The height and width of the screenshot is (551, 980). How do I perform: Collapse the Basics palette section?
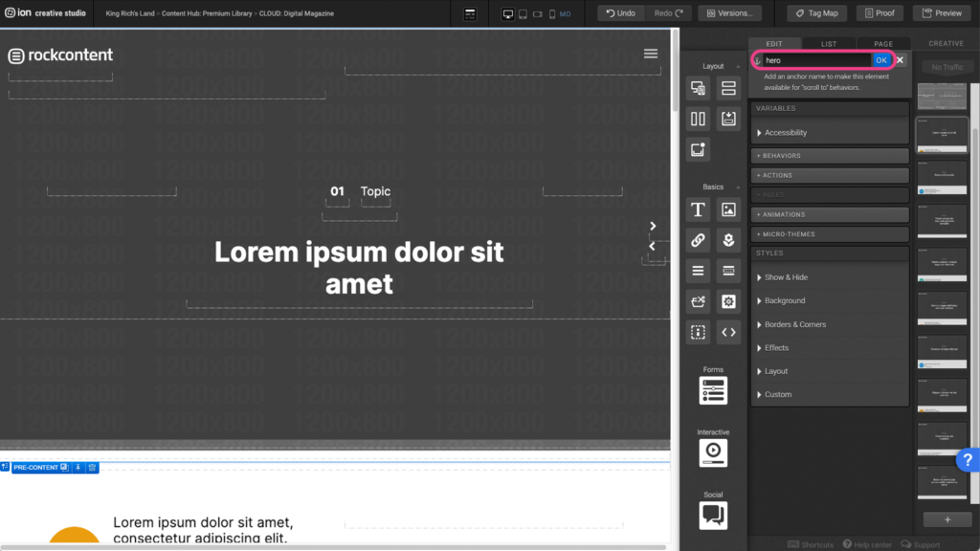point(738,187)
